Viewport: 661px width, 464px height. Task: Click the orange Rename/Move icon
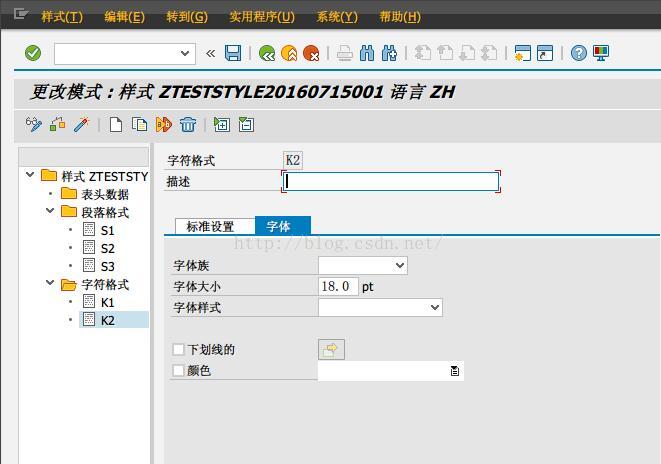(x=164, y=125)
